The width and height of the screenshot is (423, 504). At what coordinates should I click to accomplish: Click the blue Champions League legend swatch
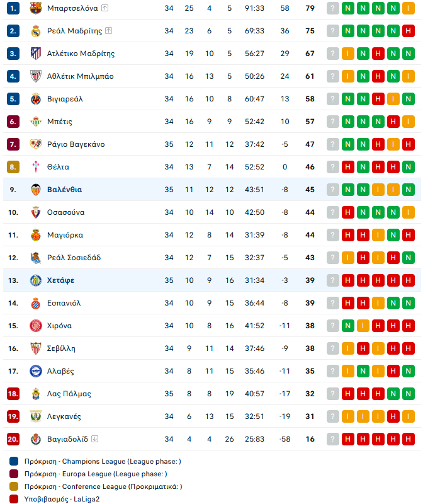[x=14, y=461]
